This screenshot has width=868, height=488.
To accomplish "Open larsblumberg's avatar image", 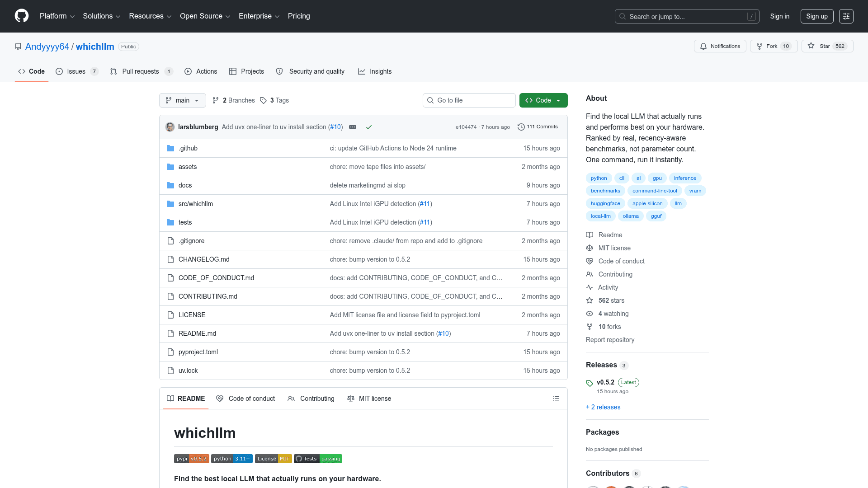I will 170,127.
